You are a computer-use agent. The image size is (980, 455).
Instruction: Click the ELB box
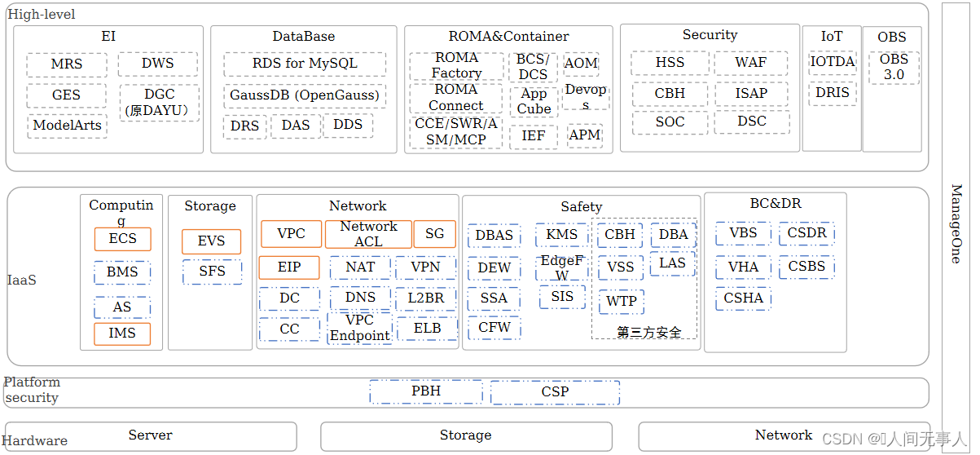click(x=428, y=329)
